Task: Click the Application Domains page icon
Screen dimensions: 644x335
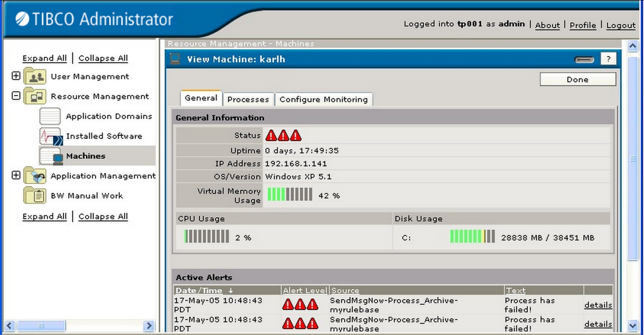Action: [50, 116]
